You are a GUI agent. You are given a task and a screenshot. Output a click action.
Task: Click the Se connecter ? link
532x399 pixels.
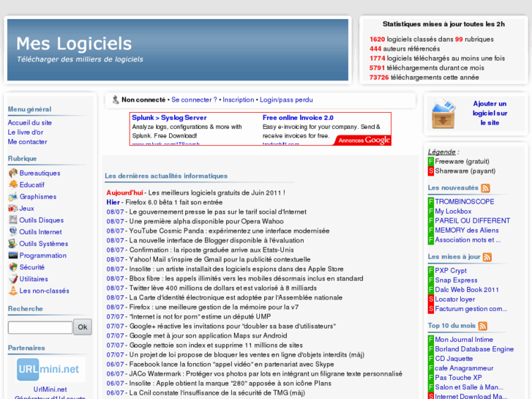coord(194,100)
